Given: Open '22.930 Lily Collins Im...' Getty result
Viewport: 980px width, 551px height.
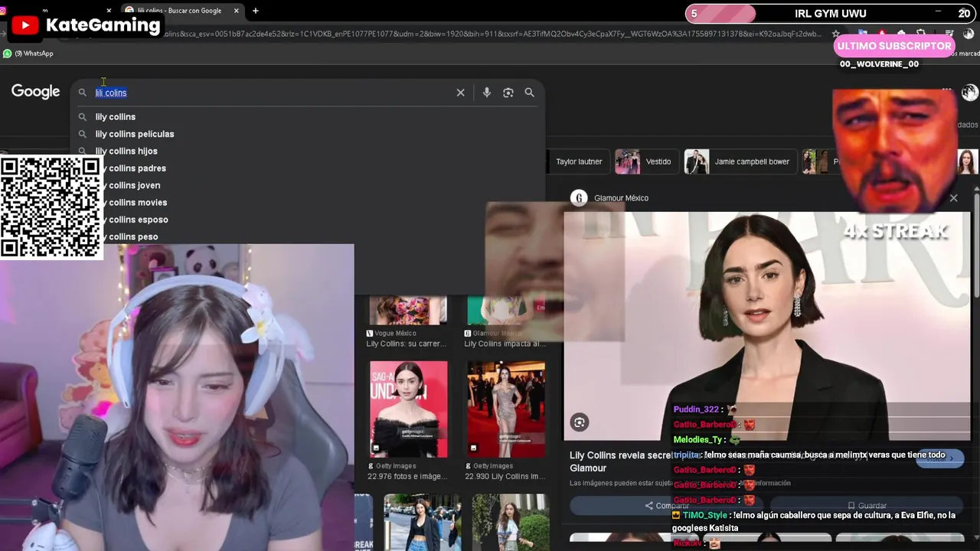Looking at the screenshot, I should click(505, 477).
